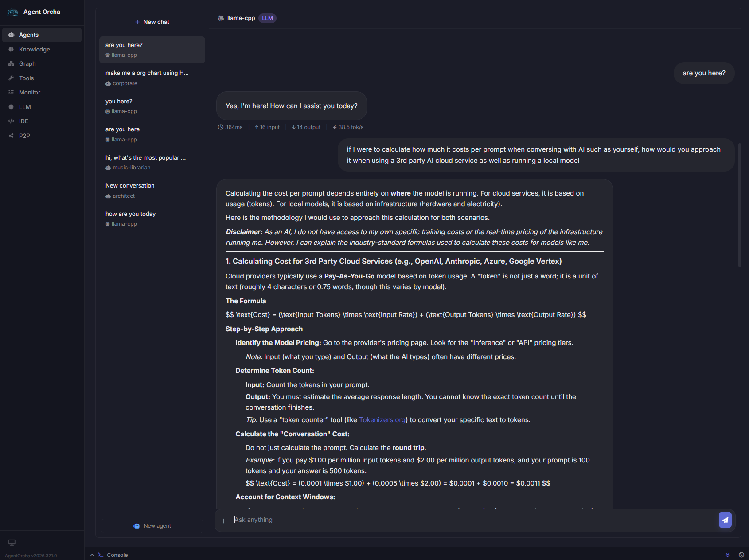Create a New agent
The width and height of the screenshot is (749, 560).
(x=152, y=525)
